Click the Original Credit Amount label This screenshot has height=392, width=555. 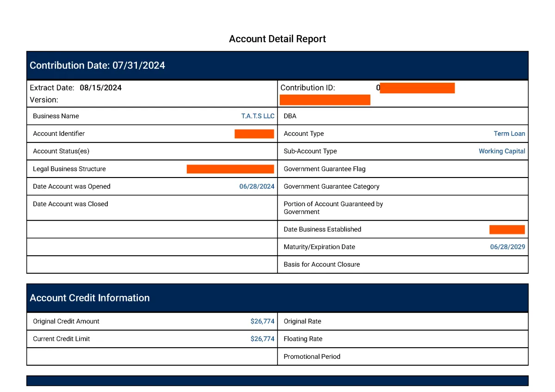66,321
